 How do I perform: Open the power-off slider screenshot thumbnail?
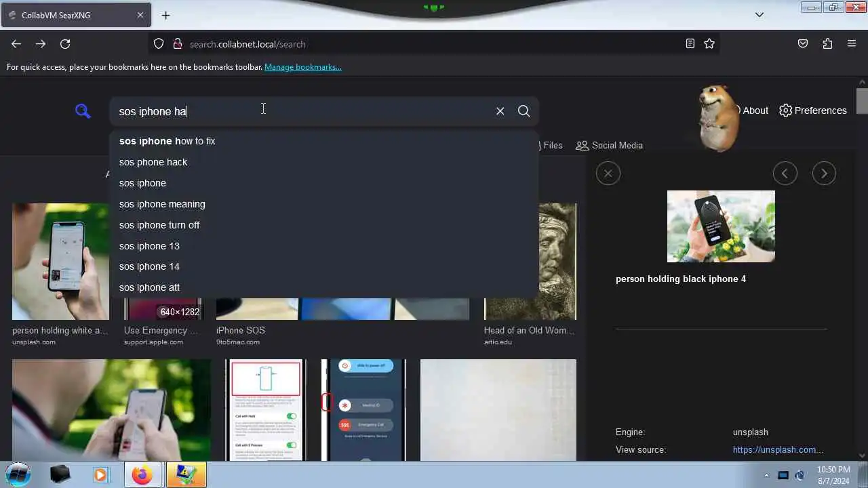[363, 410]
